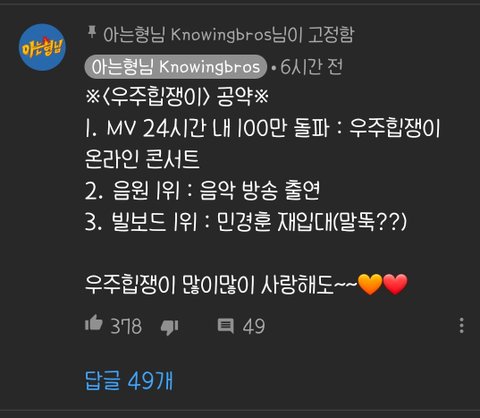Image resolution: width=480 pixels, height=418 pixels.
Task: Click the MV 24시간 내 100만 돌파 line
Action: [263, 128]
